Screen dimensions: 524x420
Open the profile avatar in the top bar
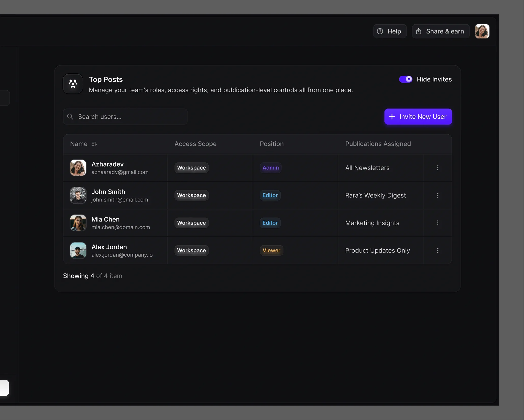[482, 31]
